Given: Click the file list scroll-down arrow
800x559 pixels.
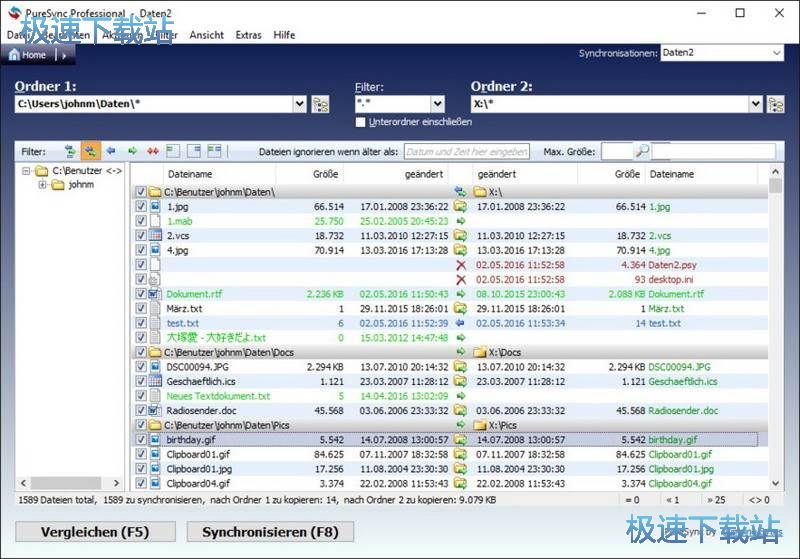Looking at the screenshot, I should pyautogui.click(x=775, y=484).
